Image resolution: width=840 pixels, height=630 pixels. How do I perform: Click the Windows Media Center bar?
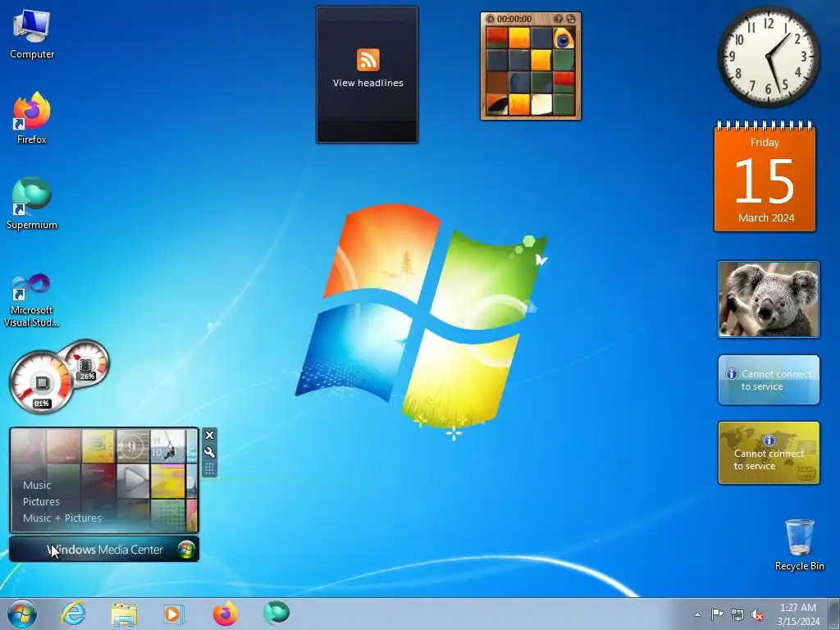tap(104, 549)
